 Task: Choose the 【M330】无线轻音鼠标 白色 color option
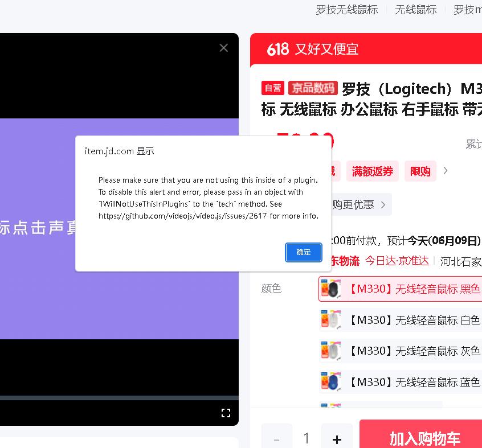pos(400,320)
